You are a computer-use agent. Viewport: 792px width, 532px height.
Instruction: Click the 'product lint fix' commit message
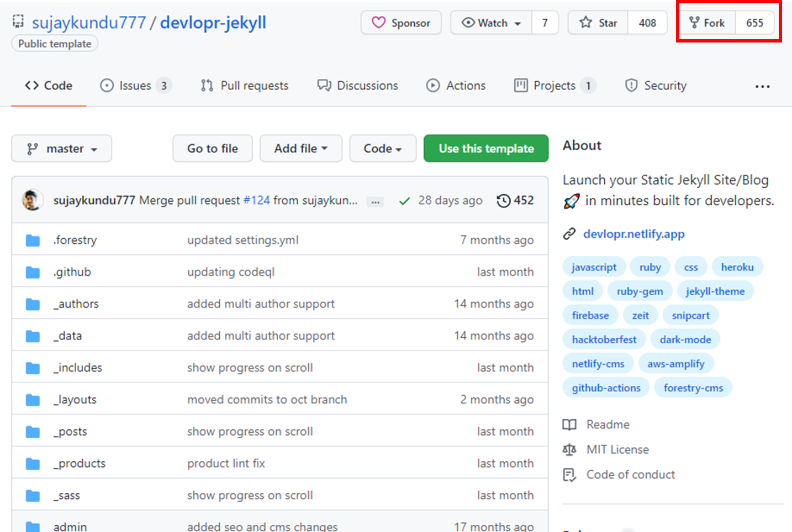226,464
